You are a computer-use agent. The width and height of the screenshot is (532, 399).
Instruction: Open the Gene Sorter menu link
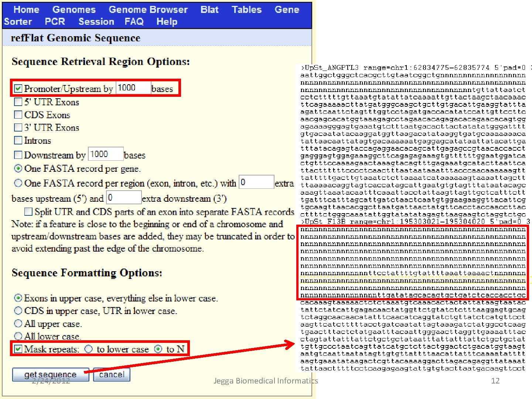point(287,10)
